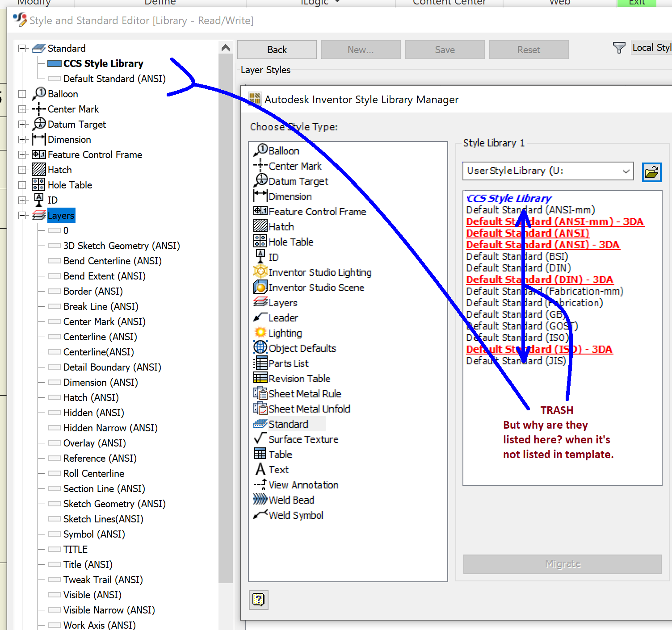Image resolution: width=672 pixels, height=630 pixels.
Task: Expand the Balloon node in the editor tree
Action: coord(22,94)
